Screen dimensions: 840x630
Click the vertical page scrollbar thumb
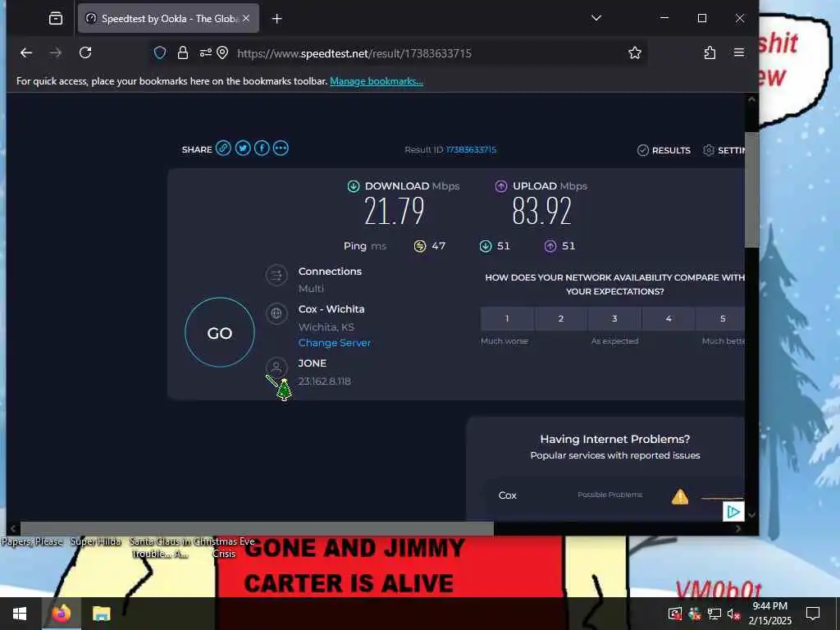point(751,190)
